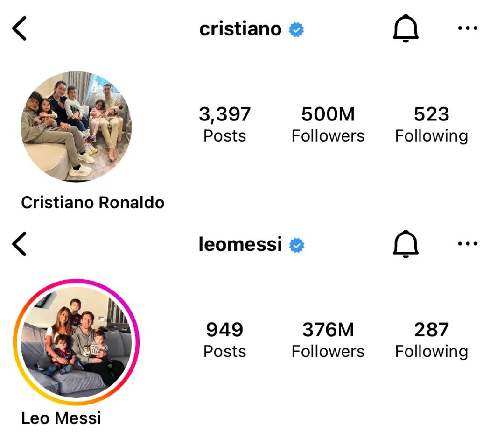The height and width of the screenshot is (432, 504).
Task: Tap back arrow on leomessi profile
Action: pyautogui.click(x=19, y=244)
